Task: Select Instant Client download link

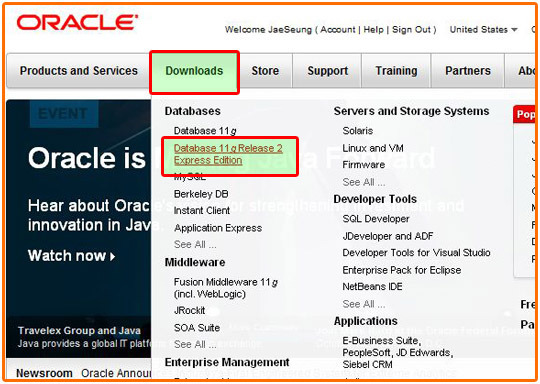Action: [x=201, y=210]
